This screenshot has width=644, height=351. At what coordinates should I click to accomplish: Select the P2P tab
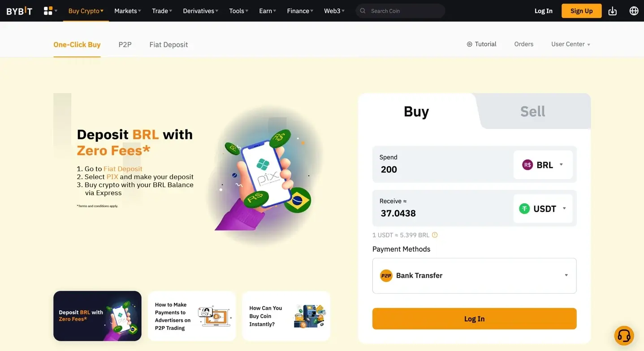(125, 45)
